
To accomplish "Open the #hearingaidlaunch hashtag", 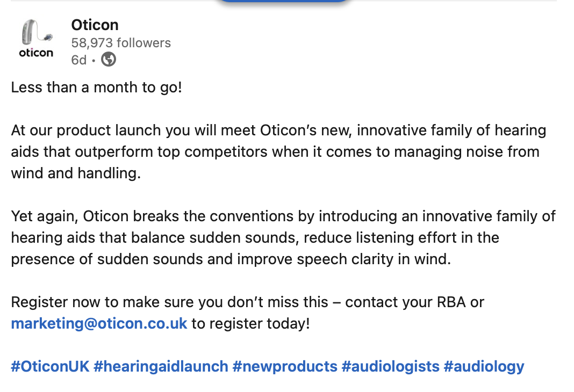I will pos(161,366).
